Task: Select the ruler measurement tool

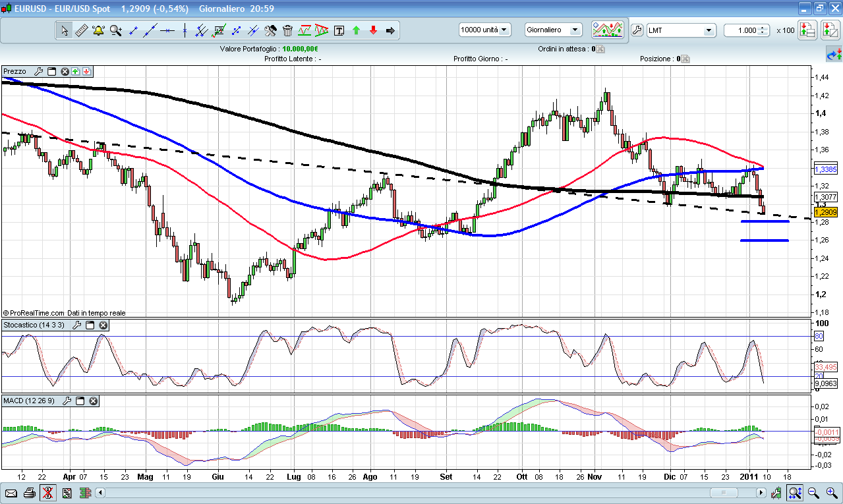Action: tap(82, 30)
